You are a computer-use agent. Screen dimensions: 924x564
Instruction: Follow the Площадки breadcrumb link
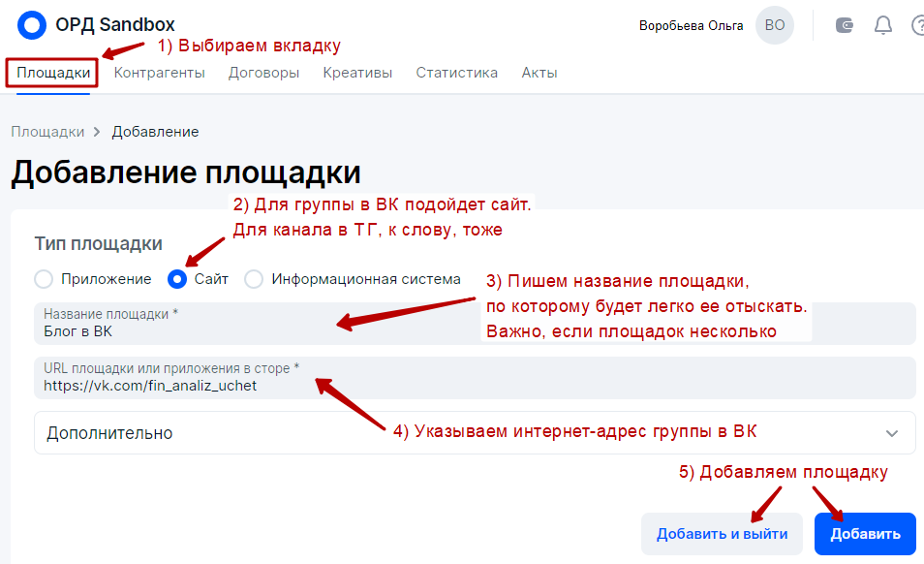click(x=47, y=132)
